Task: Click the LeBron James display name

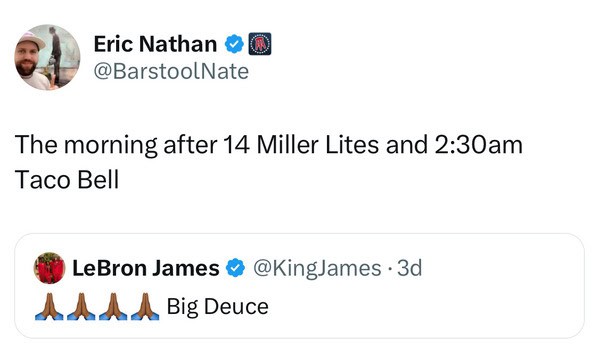Action: click(146, 268)
